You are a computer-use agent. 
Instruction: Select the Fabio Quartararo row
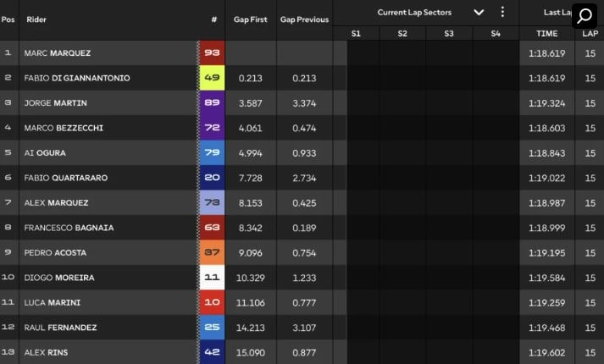[x=102, y=178]
